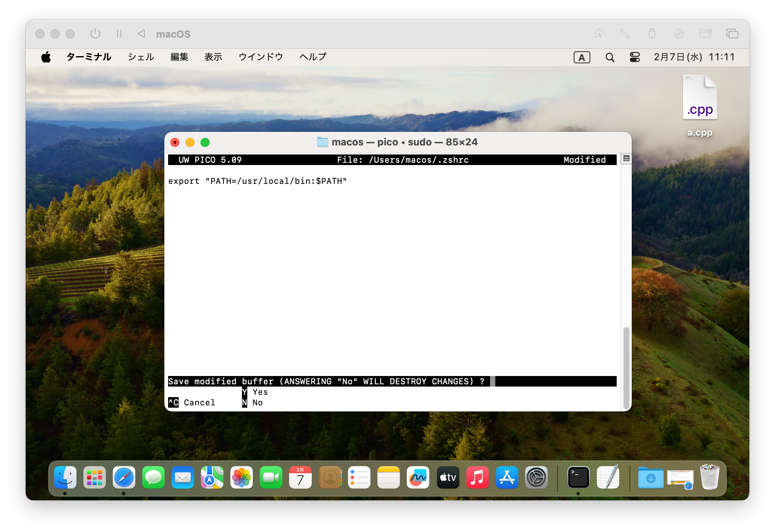Click Yes to save modified buffer
Image resolution: width=775 pixels, height=532 pixels.
260,392
